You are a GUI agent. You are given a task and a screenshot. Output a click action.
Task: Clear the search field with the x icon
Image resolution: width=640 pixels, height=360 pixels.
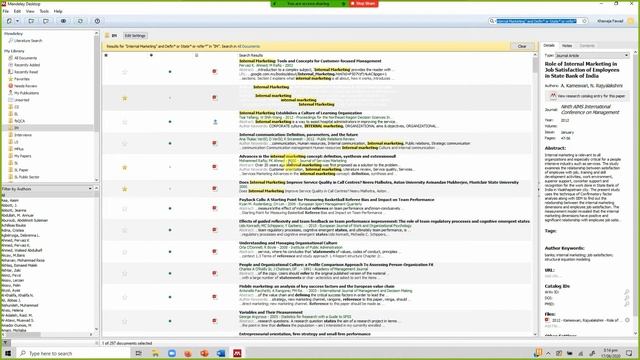coord(584,21)
